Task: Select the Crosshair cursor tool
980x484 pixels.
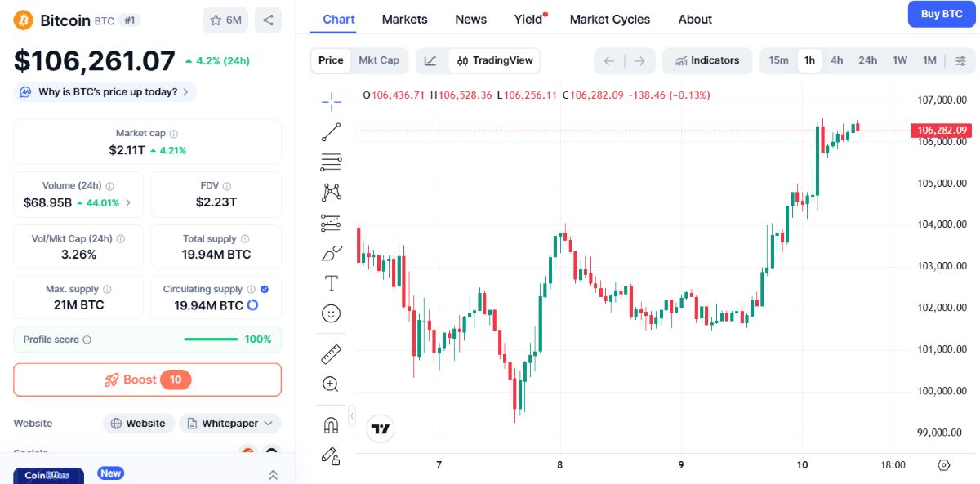Action: pos(331,101)
